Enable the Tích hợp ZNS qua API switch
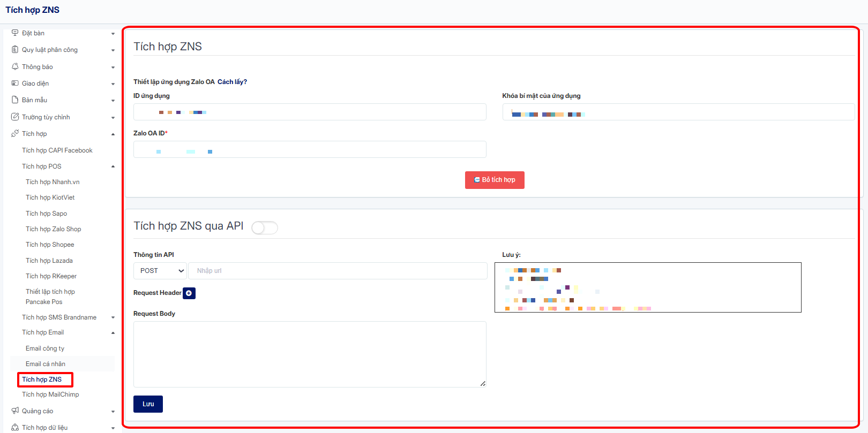This screenshot has width=868, height=433. pyautogui.click(x=265, y=228)
